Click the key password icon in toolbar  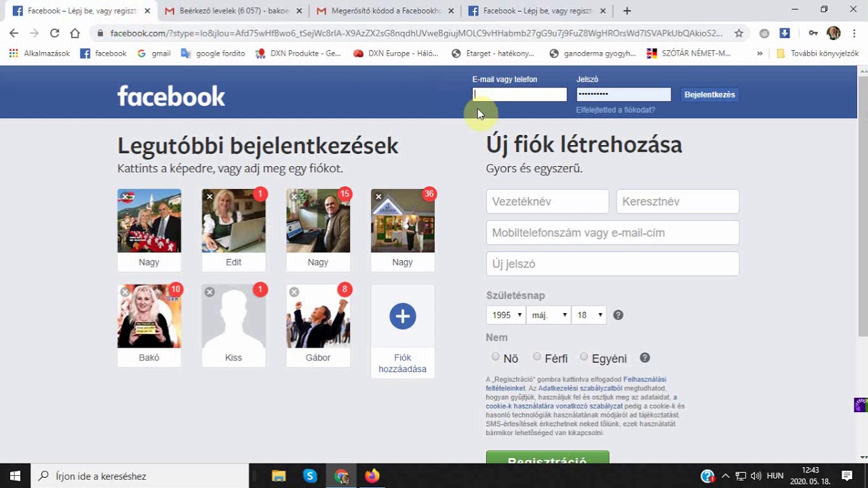(x=813, y=33)
